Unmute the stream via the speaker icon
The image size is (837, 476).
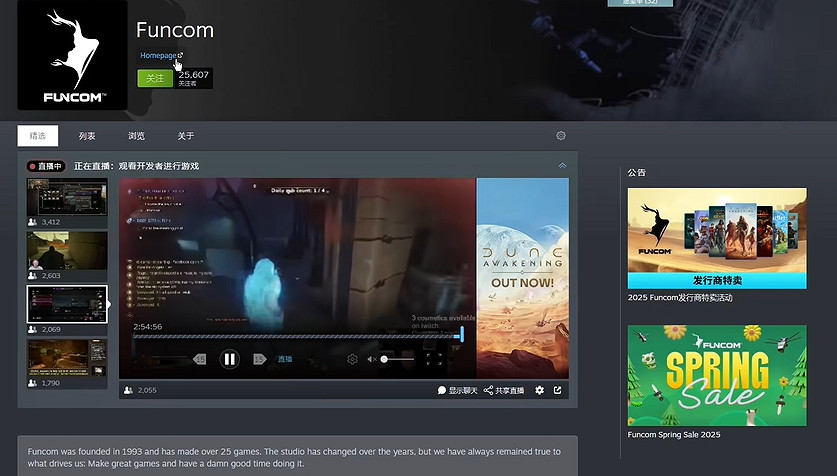pyautogui.click(x=371, y=359)
